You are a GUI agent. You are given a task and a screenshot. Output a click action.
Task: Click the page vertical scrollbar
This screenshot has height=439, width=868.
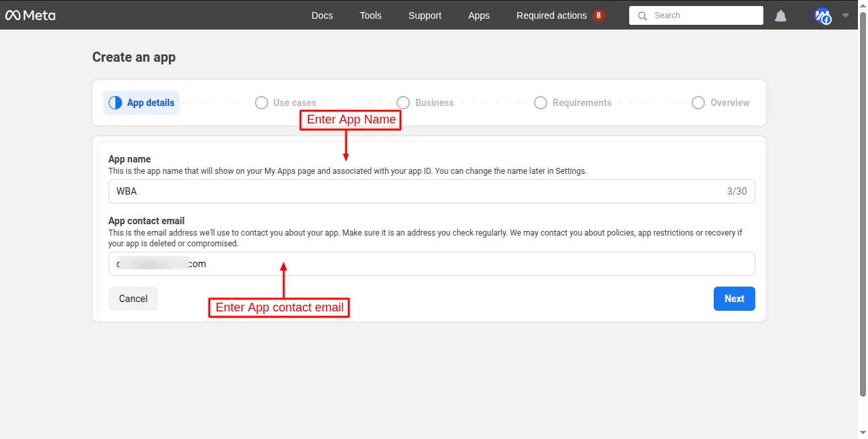tap(863, 201)
